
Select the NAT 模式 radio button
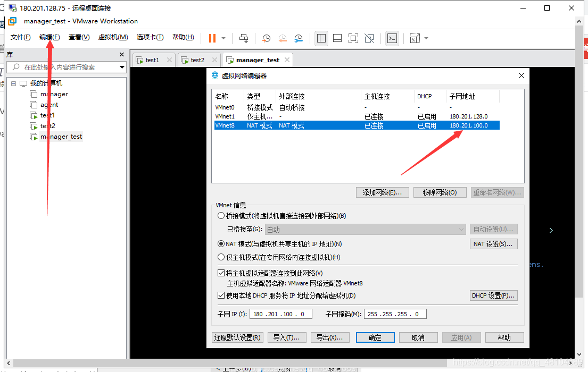coord(221,244)
